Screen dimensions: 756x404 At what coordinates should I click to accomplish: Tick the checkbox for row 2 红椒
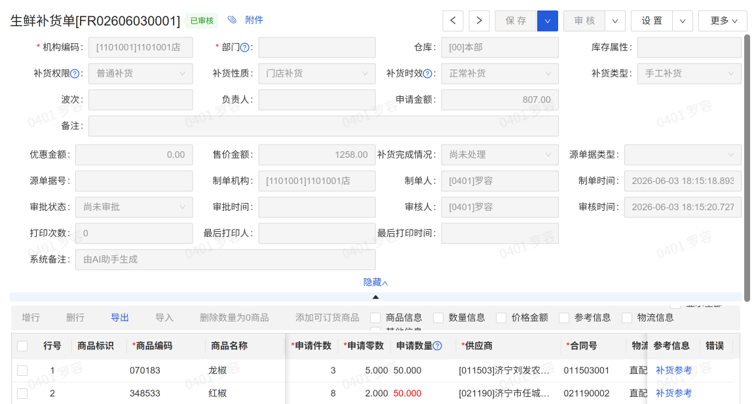pyautogui.click(x=22, y=393)
